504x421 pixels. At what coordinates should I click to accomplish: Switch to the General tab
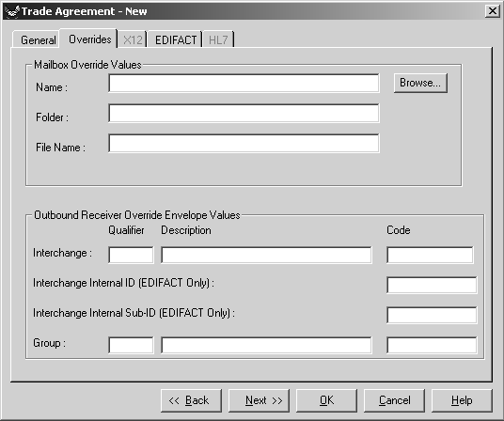(x=38, y=39)
